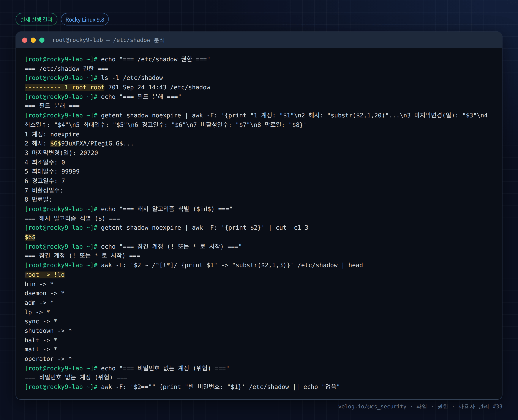518x420 pixels.
Task: Click the '701 Sep 24 14:43 /etc/shadow' output
Action: point(159,87)
